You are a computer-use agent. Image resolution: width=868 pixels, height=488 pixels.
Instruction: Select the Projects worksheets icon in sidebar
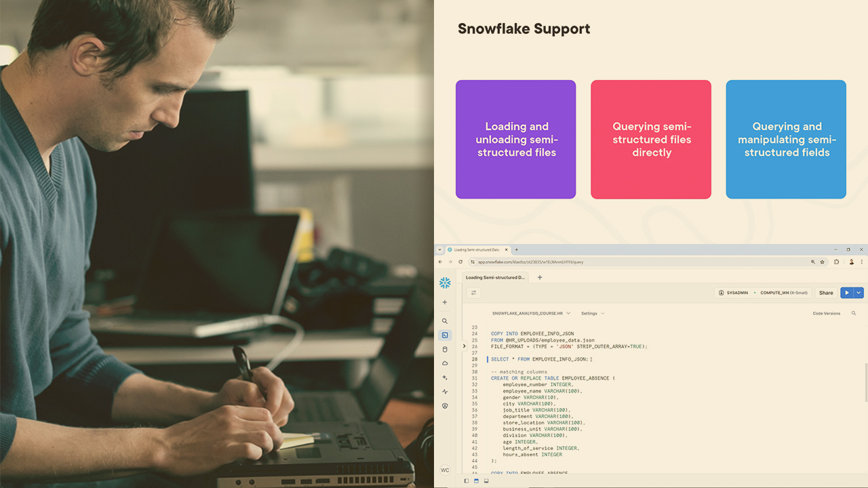coord(445,335)
